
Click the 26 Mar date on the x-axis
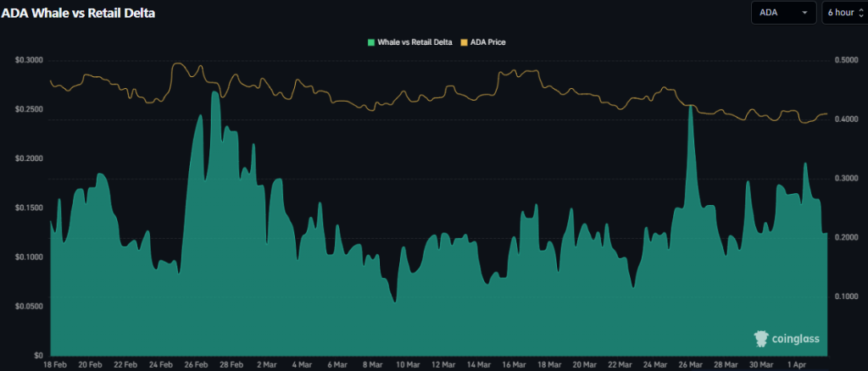(691, 364)
